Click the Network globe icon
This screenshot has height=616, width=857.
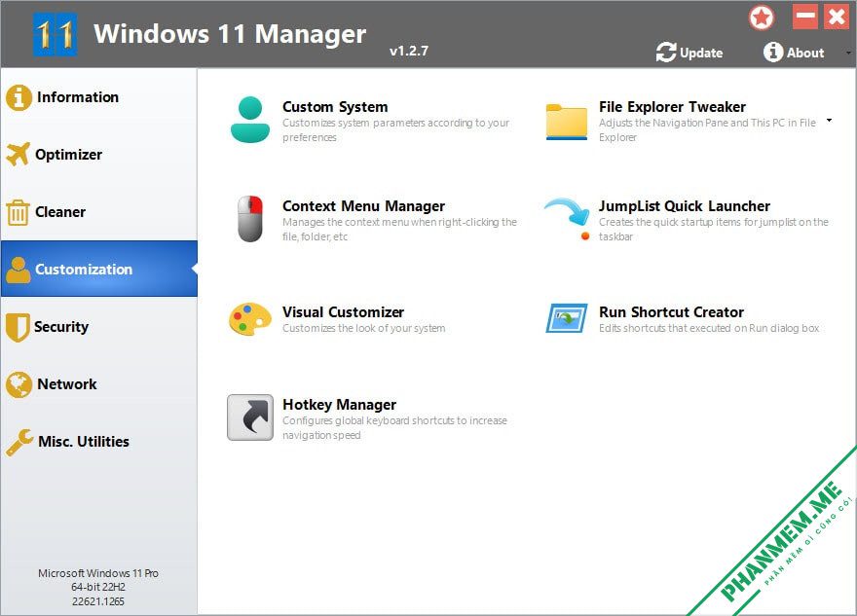[19, 384]
